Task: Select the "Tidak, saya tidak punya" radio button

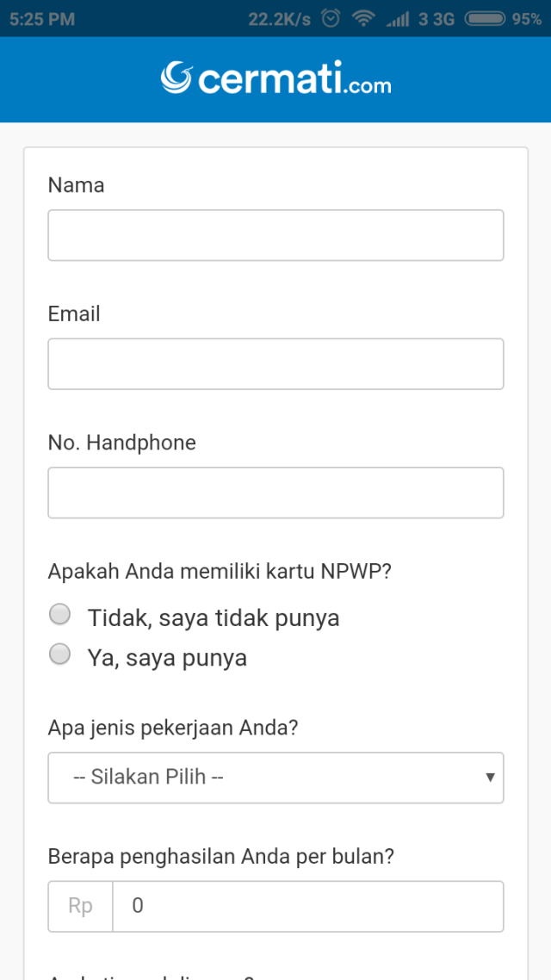Action: tap(60, 614)
